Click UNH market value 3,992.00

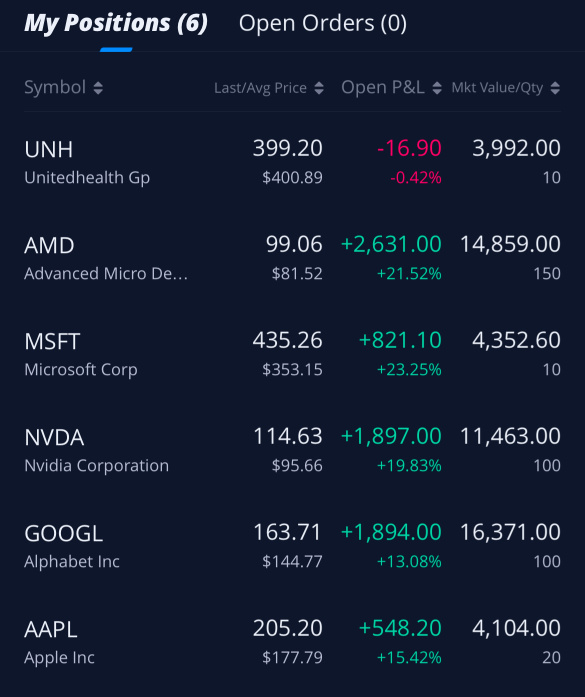pos(516,148)
